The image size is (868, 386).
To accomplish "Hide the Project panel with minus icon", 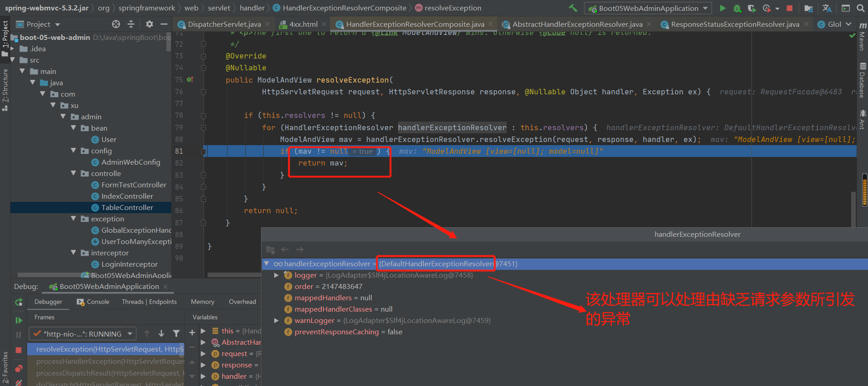I will point(164,24).
